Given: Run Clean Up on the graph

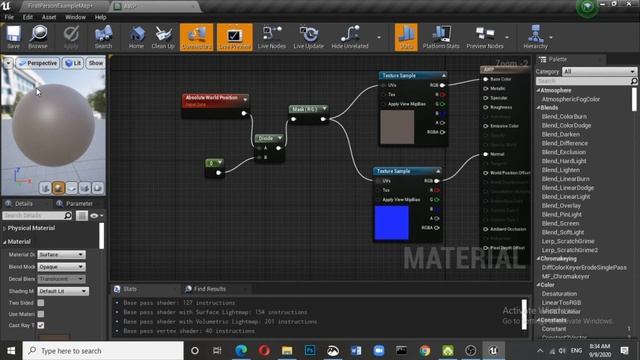Looking at the screenshot, I should click(x=163, y=37).
